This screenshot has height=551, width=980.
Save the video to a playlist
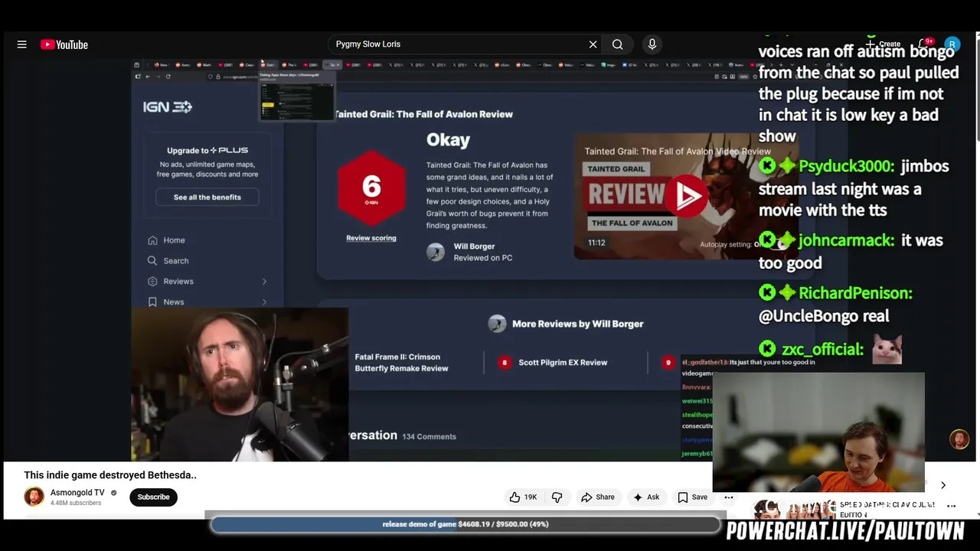[x=692, y=497]
